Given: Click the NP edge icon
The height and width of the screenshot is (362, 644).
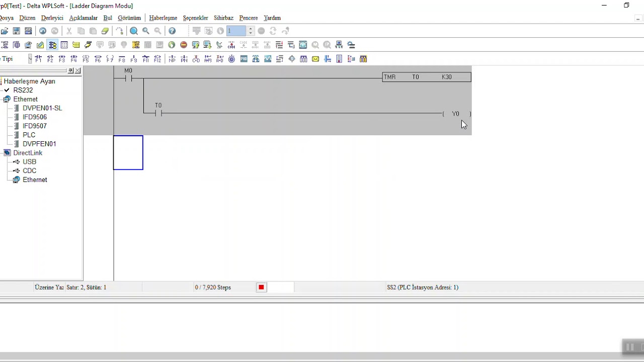Looking at the screenshot, I should click(x=172, y=59).
